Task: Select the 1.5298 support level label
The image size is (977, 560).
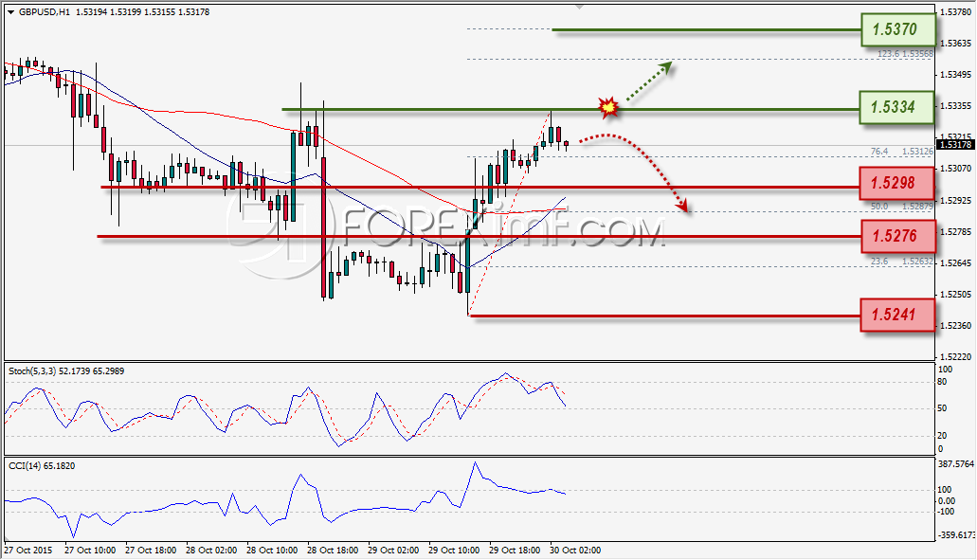Action: [896, 183]
